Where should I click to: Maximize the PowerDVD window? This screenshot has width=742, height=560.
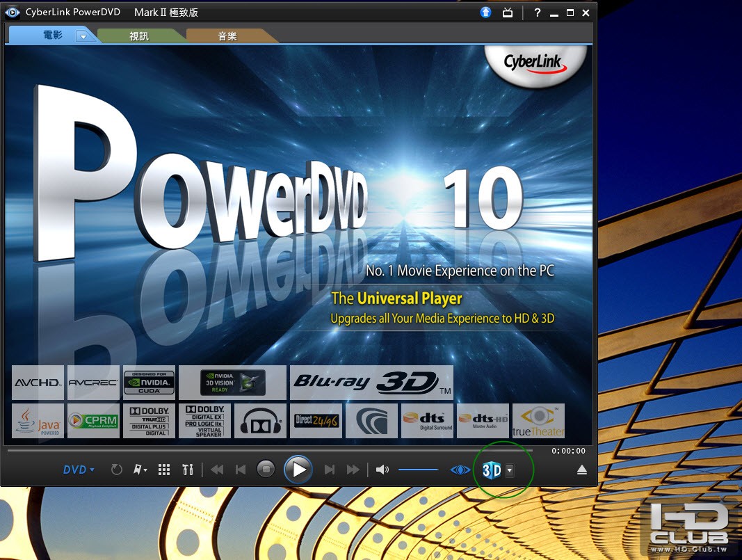click(x=570, y=13)
